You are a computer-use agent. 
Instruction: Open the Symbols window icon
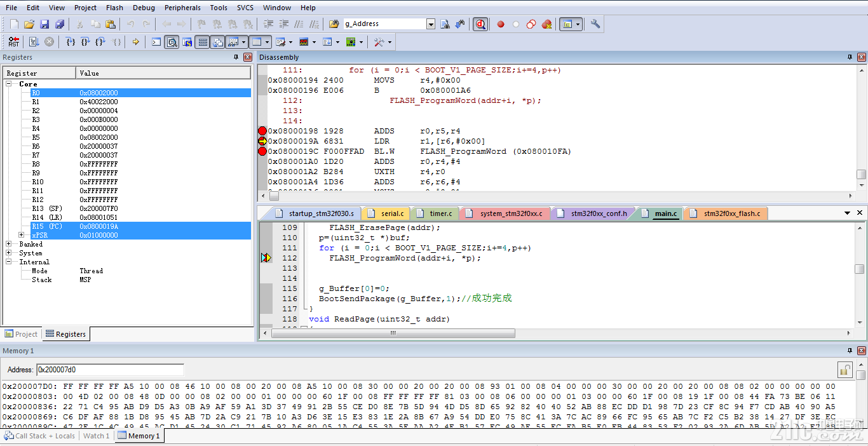(187, 42)
